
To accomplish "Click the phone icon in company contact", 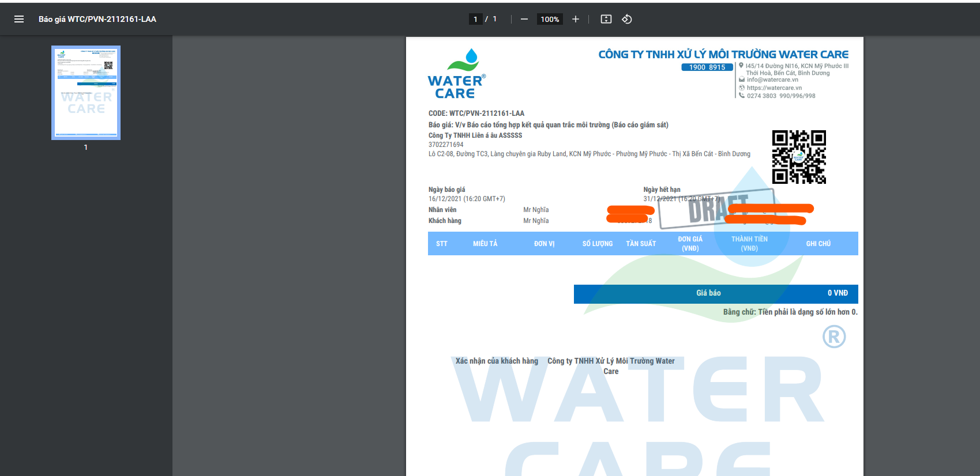I will pos(742,96).
